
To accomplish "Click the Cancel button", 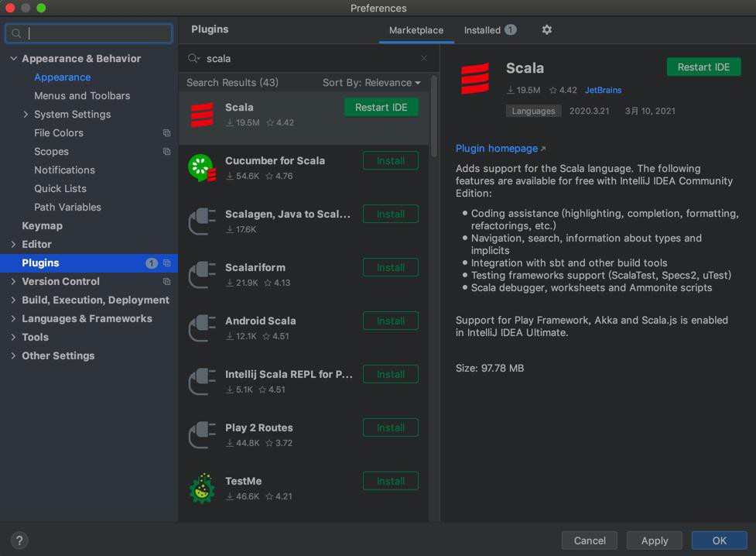I will [589, 541].
